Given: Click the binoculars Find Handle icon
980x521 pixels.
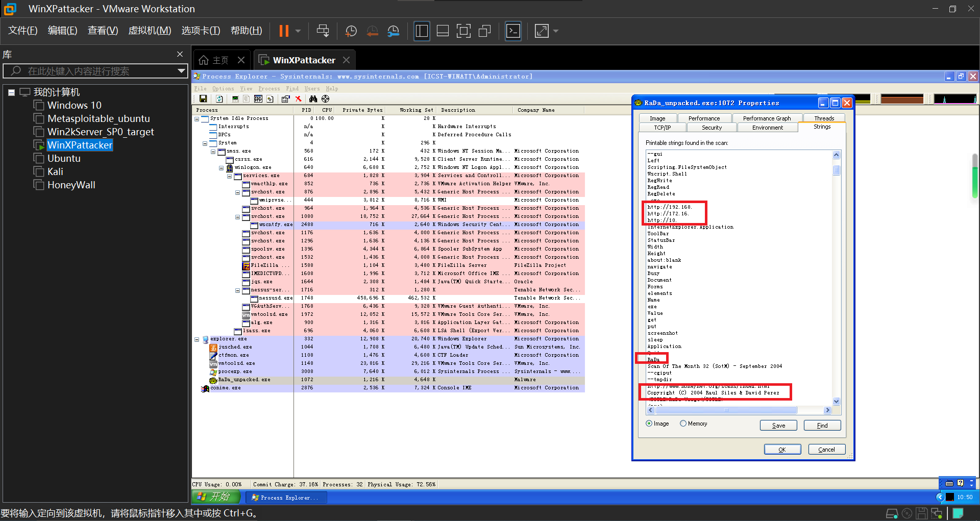Looking at the screenshot, I should tap(313, 99).
